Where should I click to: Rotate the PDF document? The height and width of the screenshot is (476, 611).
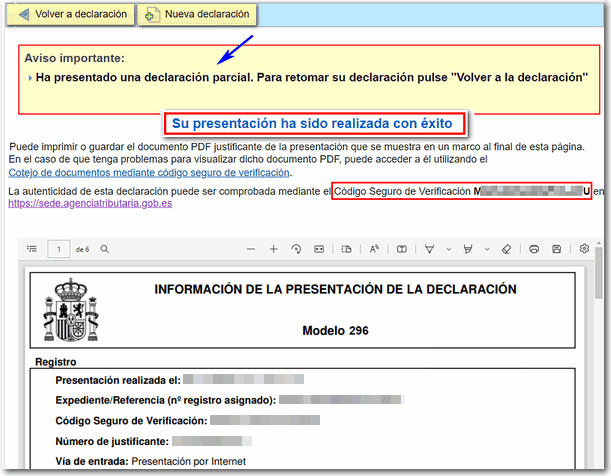tap(296, 249)
